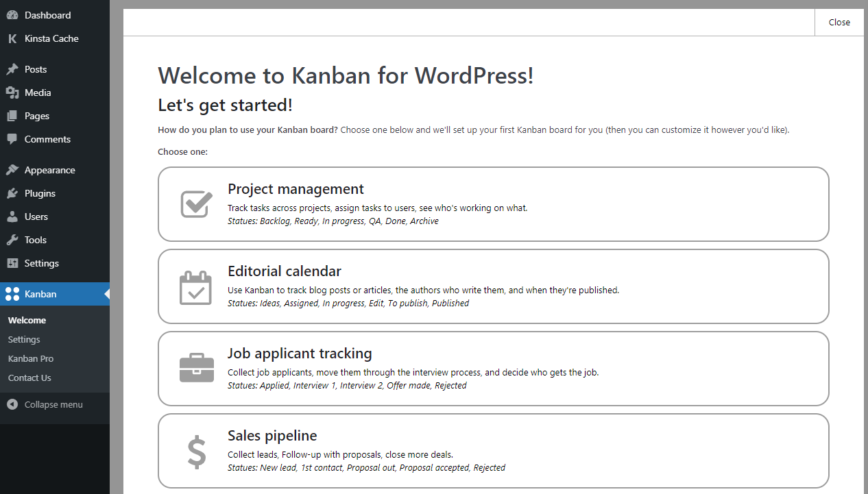Open Kinsta Cache in the sidebar
The image size is (868, 494).
coord(55,38)
